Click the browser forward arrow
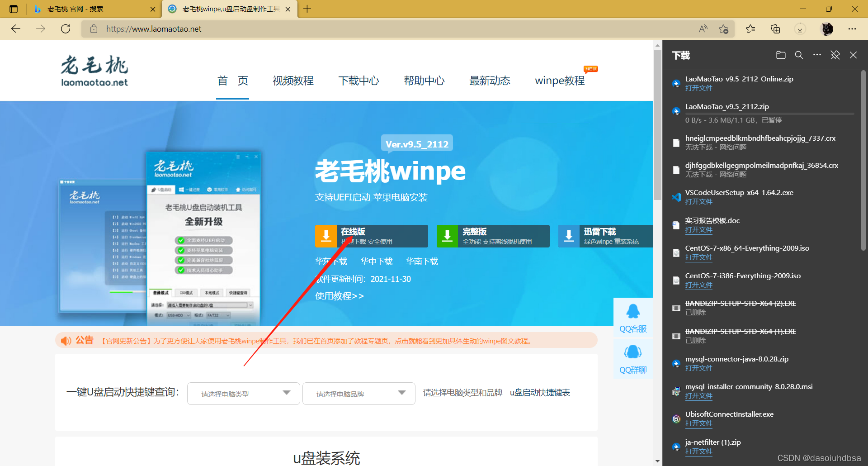Image resolution: width=868 pixels, height=466 pixels. (x=41, y=29)
